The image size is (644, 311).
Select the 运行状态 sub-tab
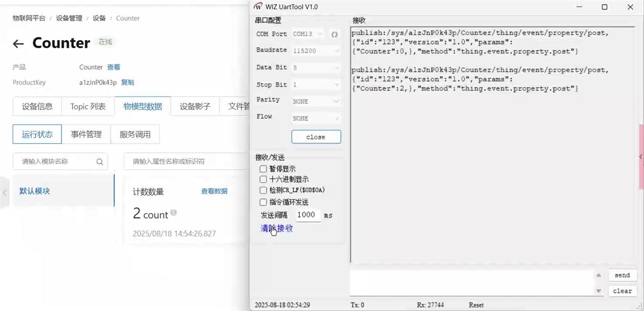pyautogui.click(x=37, y=135)
